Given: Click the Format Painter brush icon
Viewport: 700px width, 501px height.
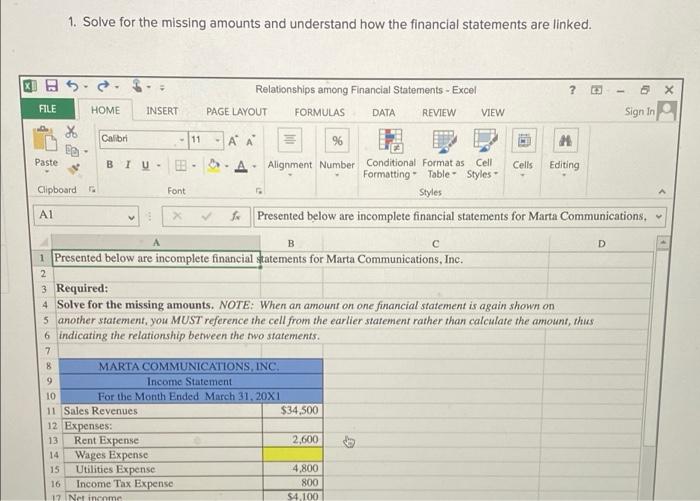Looking at the screenshot, I should 73,169.
